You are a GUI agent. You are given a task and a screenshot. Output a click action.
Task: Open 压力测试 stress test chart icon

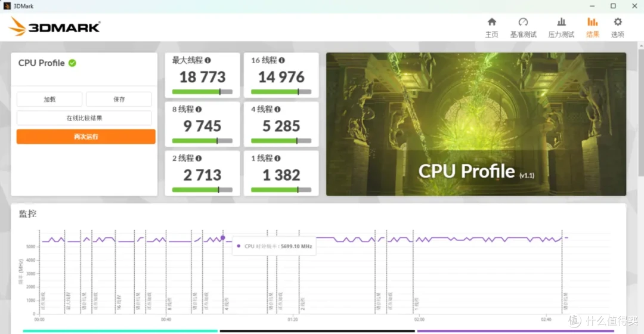point(561,22)
